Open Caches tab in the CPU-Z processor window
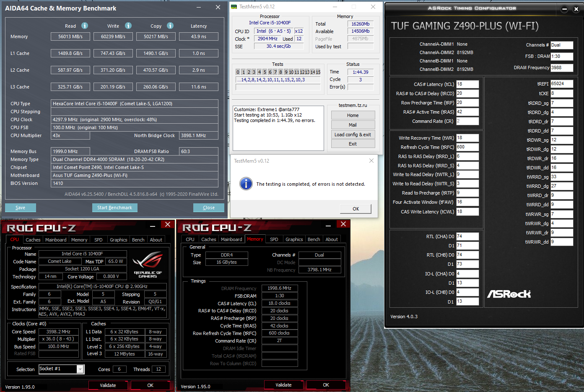Viewport: 584px width, 392px height. 33,240
